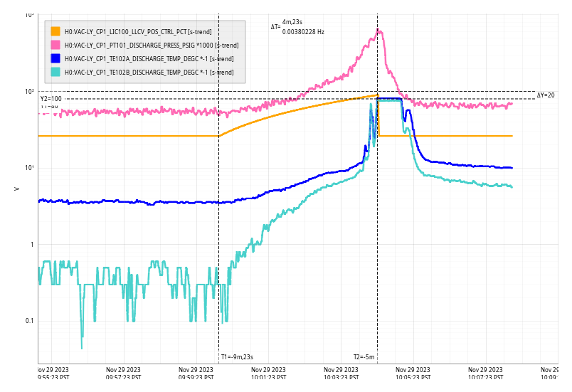Click the 0.1 tick on Y axis

[30, 321]
